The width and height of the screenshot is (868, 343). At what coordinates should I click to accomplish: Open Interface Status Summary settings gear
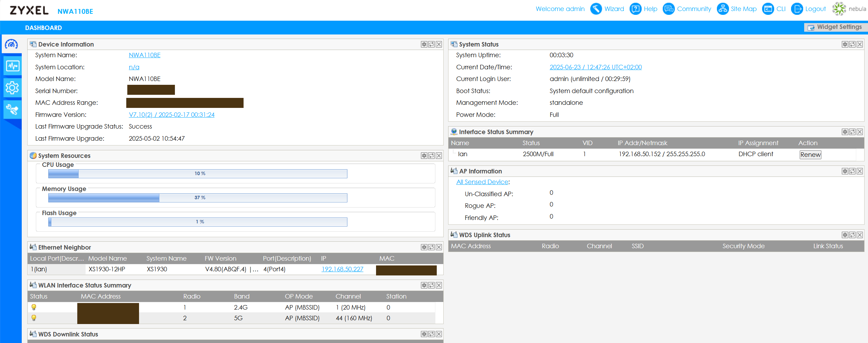pyautogui.click(x=845, y=132)
